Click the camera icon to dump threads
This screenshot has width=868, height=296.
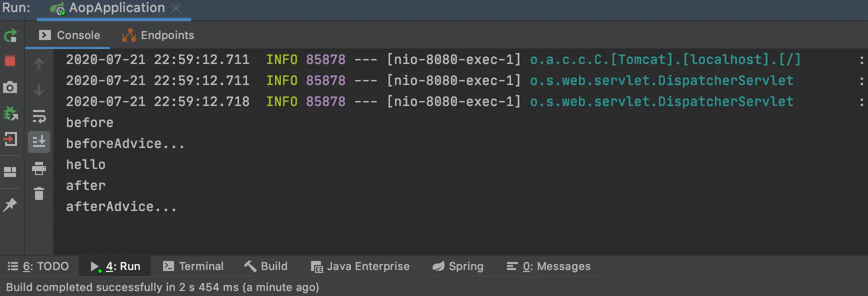(x=10, y=87)
